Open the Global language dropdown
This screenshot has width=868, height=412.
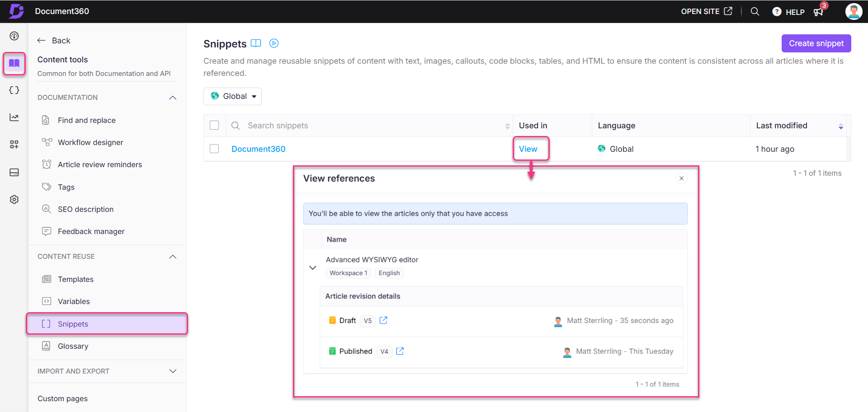pyautogui.click(x=232, y=96)
